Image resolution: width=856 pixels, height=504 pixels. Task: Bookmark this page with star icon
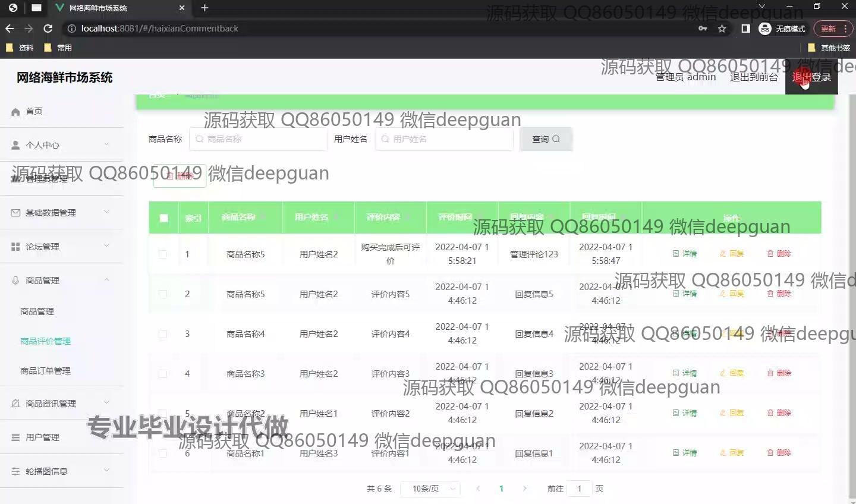coord(722,29)
